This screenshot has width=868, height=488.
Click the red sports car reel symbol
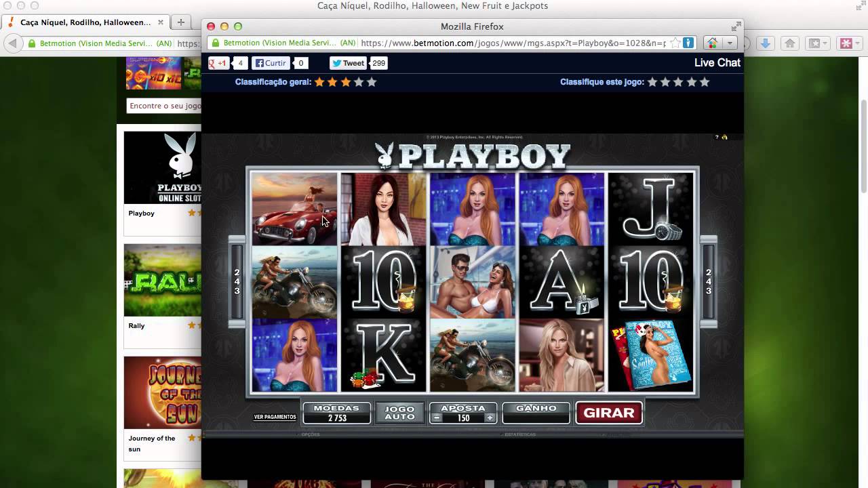click(294, 209)
